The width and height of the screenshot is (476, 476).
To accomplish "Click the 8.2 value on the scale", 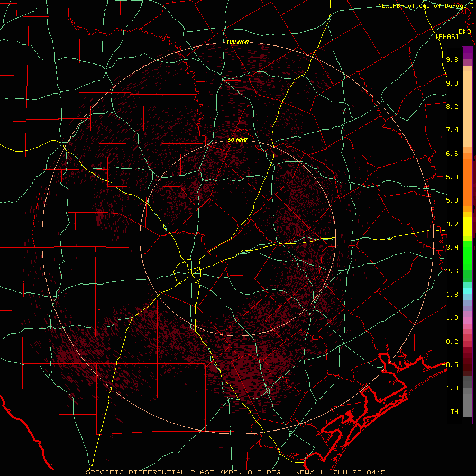I will 452,106.
